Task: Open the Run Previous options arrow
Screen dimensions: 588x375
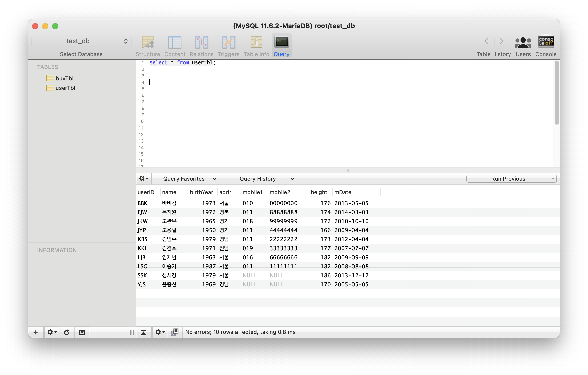Action: pos(553,179)
